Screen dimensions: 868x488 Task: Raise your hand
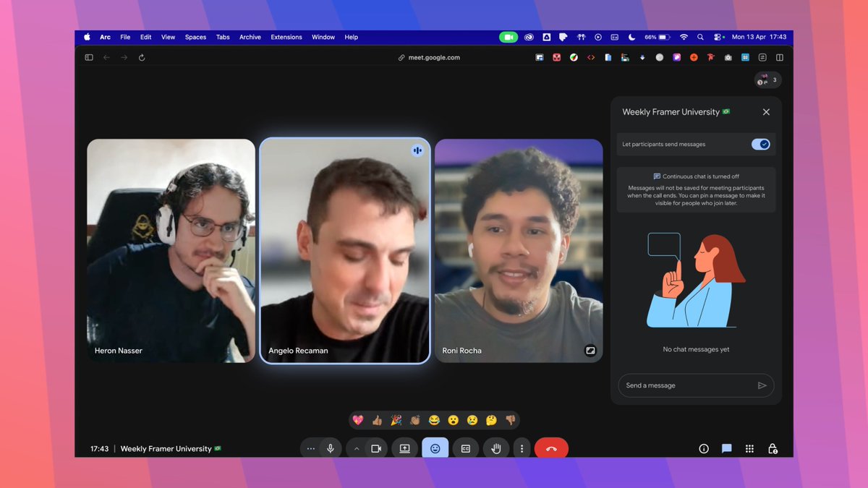496,448
